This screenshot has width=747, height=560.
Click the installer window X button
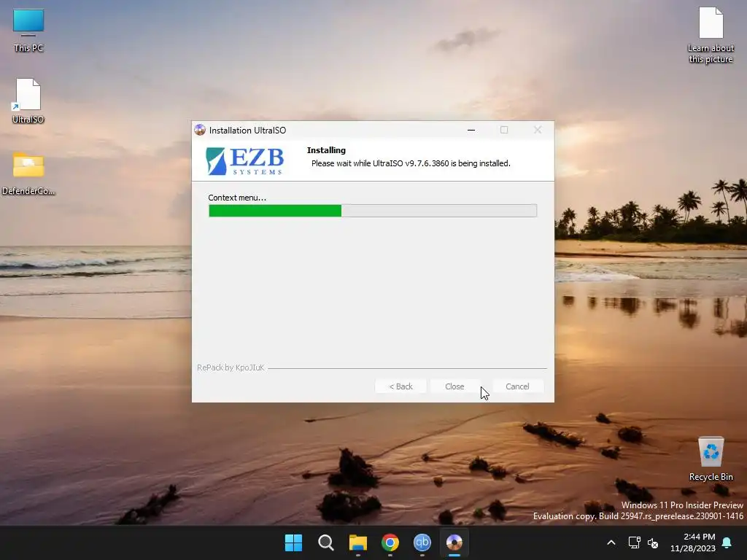point(538,130)
